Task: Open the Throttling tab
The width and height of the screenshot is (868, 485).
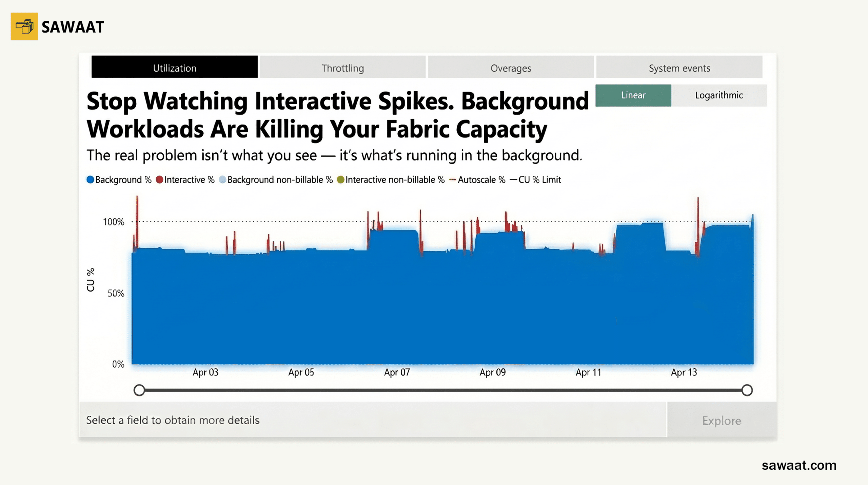Action: 342,68
